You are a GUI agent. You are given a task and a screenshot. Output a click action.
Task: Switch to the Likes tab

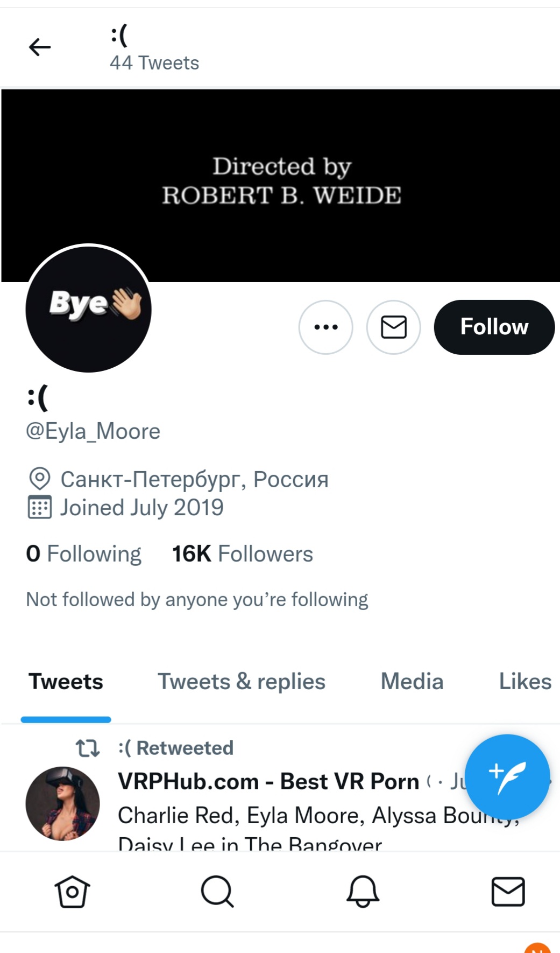click(x=525, y=682)
